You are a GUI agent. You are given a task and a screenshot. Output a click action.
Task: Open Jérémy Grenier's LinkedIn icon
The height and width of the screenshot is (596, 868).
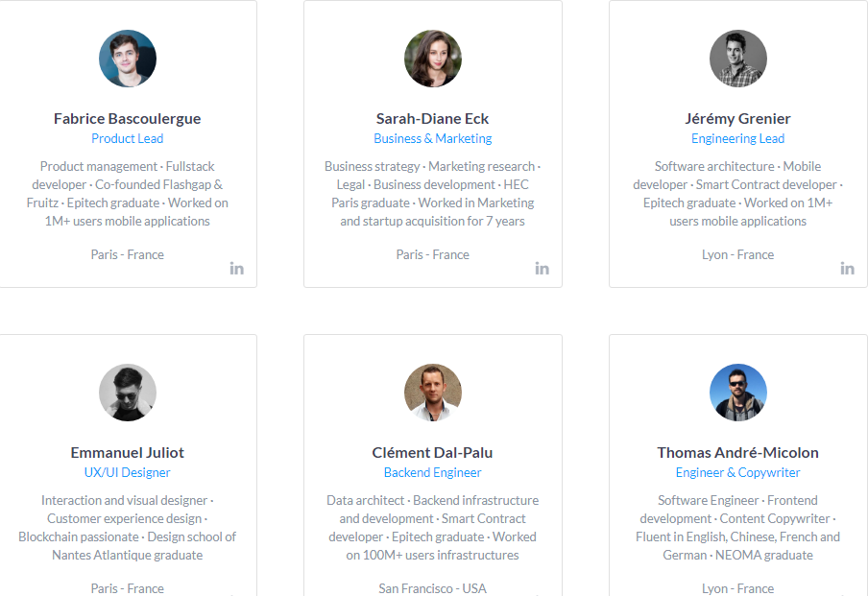point(847,268)
